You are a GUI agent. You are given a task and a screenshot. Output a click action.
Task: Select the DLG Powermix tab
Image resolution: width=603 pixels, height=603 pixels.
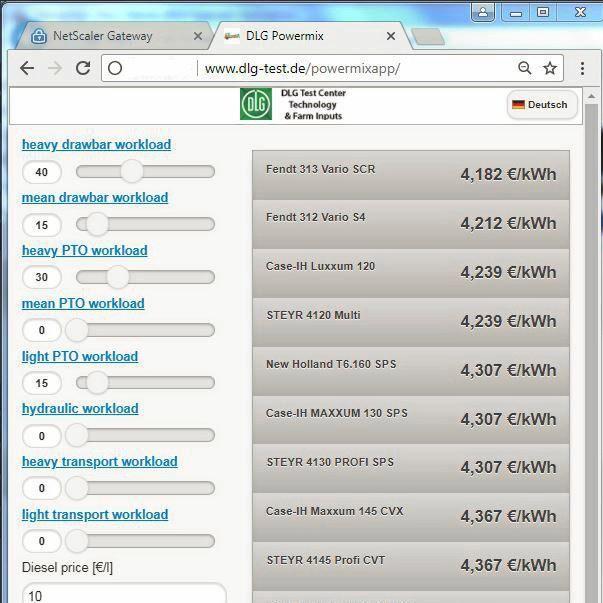[x=300, y=36]
